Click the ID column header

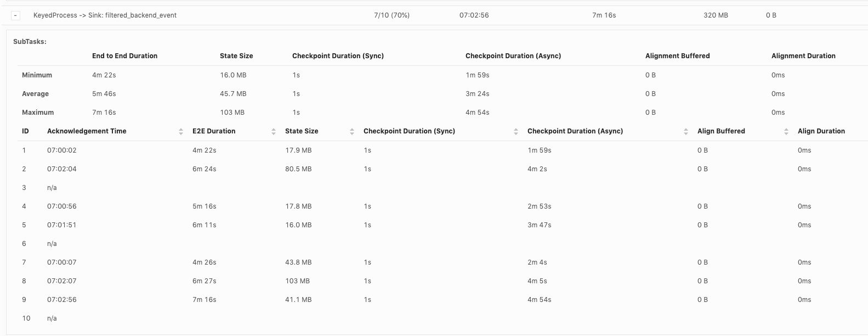click(25, 131)
